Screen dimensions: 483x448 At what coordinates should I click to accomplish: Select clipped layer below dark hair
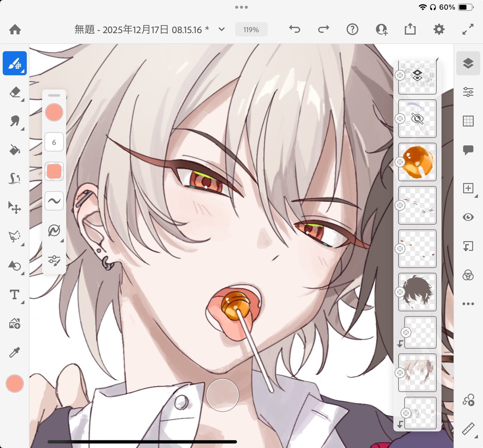coord(420,332)
